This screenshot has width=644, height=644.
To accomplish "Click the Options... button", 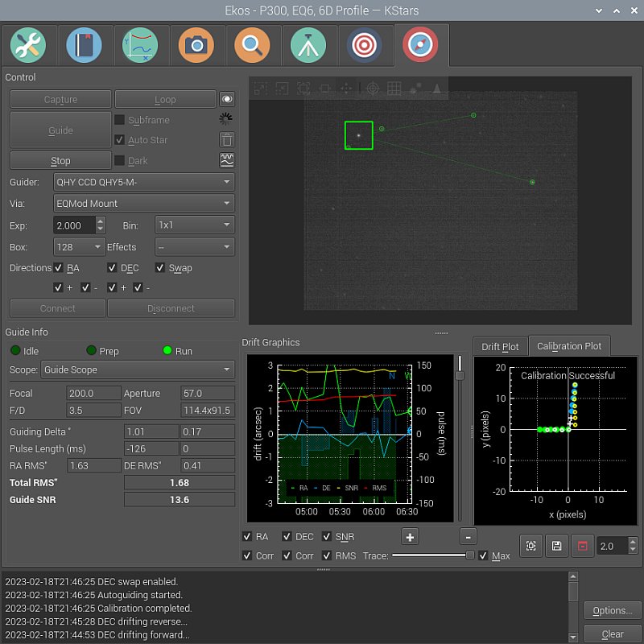I will (613, 610).
